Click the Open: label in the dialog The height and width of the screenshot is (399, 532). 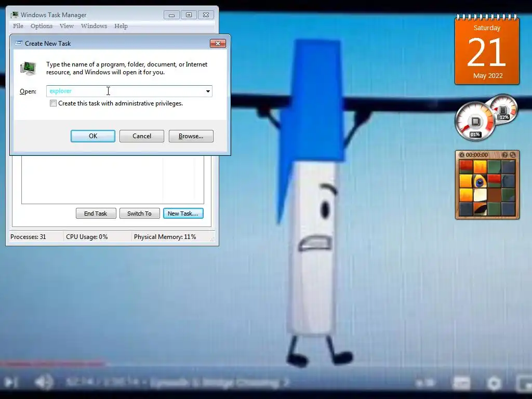(28, 91)
